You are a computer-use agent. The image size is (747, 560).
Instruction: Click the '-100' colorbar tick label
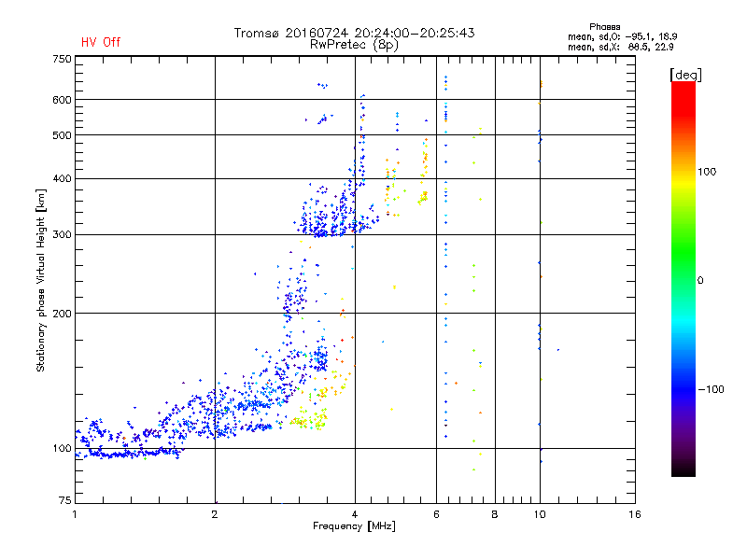pyautogui.click(x=711, y=389)
